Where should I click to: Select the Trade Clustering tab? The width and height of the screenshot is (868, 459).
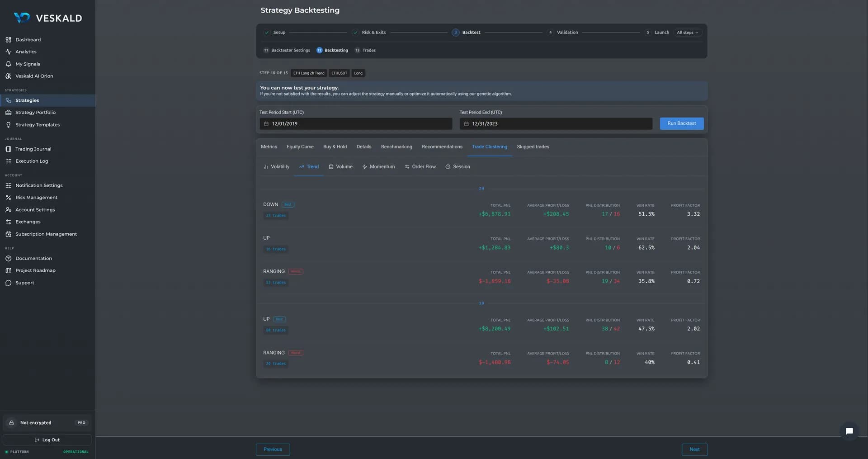tap(490, 147)
